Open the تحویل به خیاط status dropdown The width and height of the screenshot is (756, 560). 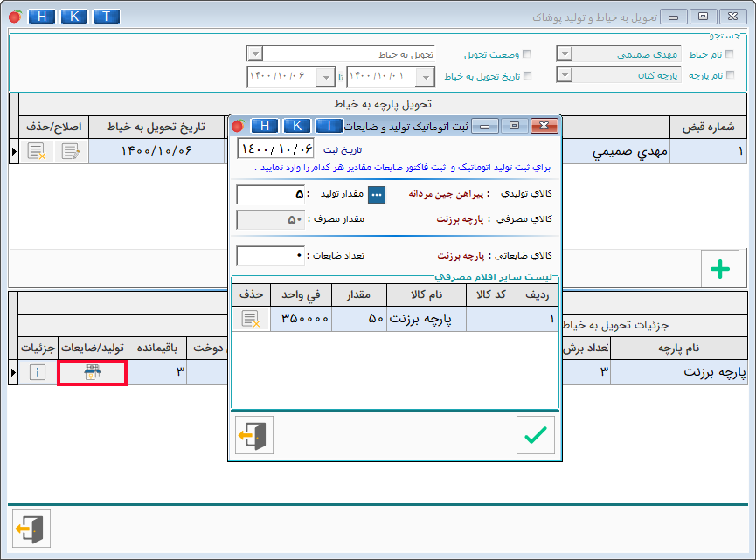coord(255,53)
